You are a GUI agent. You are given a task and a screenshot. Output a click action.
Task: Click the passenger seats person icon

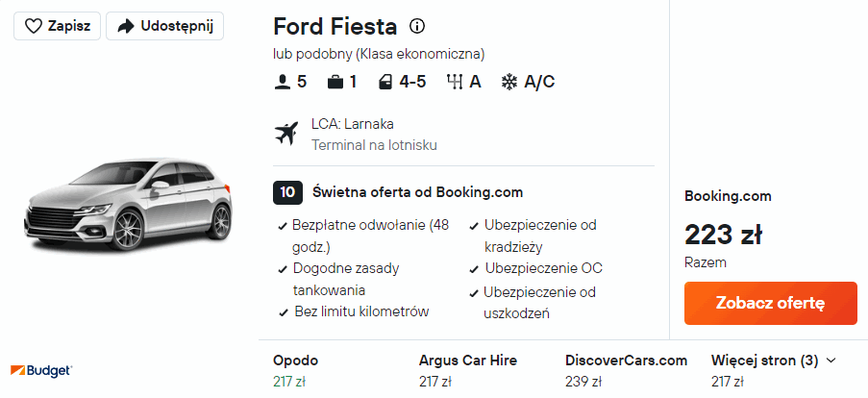[x=283, y=82]
